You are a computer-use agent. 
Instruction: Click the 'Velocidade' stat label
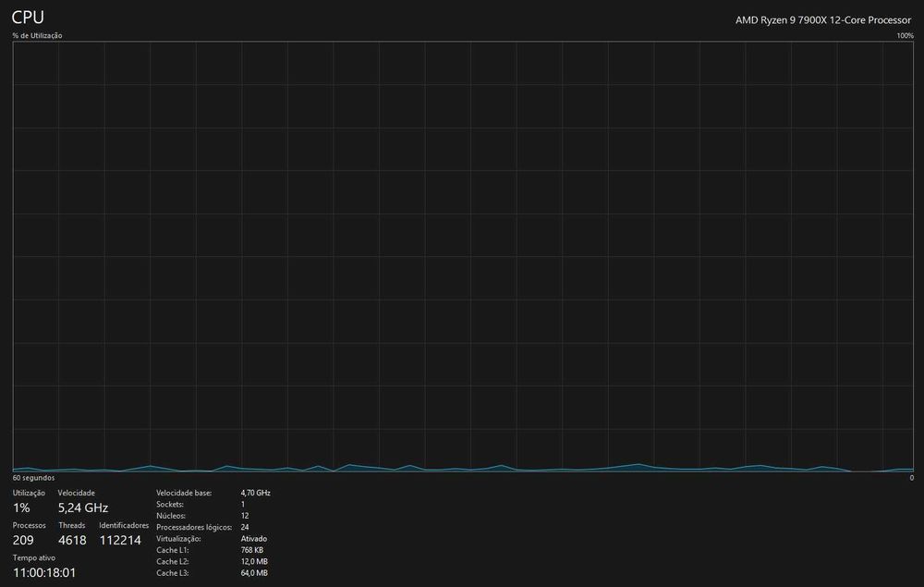coord(76,493)
